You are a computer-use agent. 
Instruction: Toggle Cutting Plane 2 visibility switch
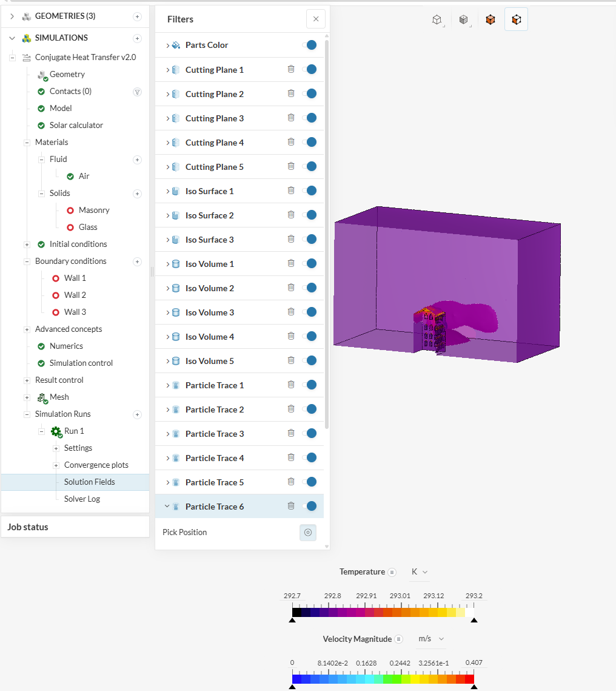310,93
